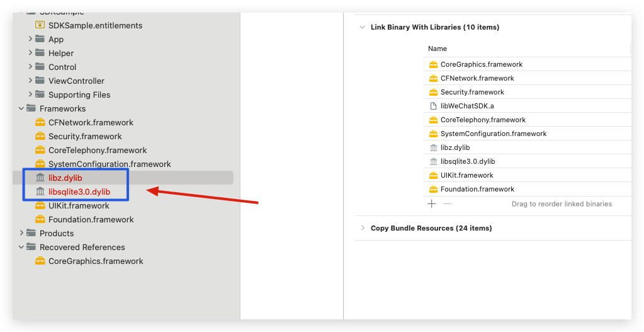Click CoreGraphics.framework toolbox icon in navigator

[40, 261]
